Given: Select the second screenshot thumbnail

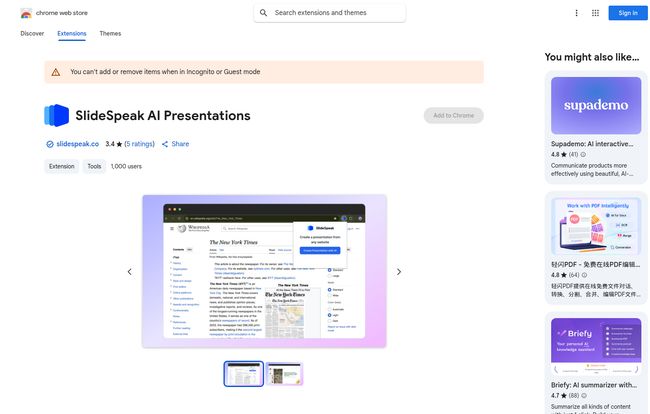Looking at the screenshot, I should click(x=284, y=374).
